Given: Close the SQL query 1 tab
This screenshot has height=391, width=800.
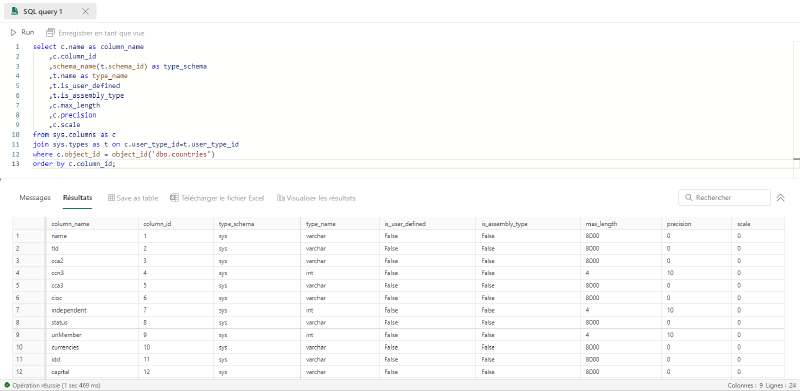Looking at the screenshot, I should (x=85, y=11).
